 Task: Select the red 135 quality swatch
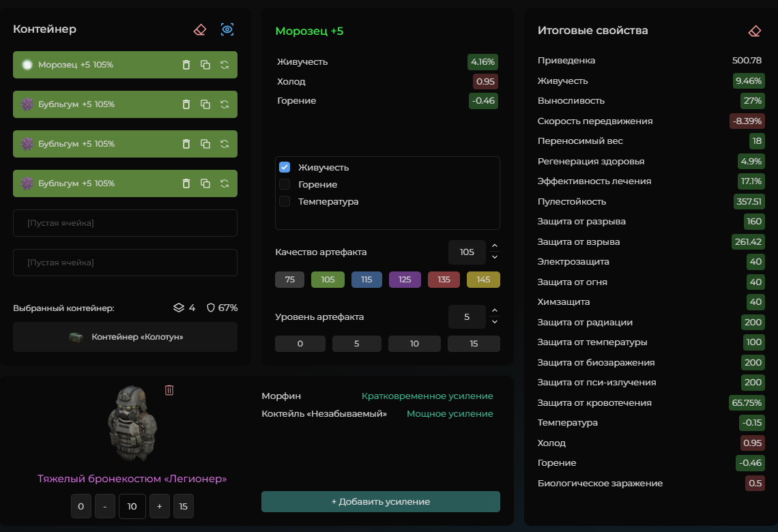[x=444, y=280]
